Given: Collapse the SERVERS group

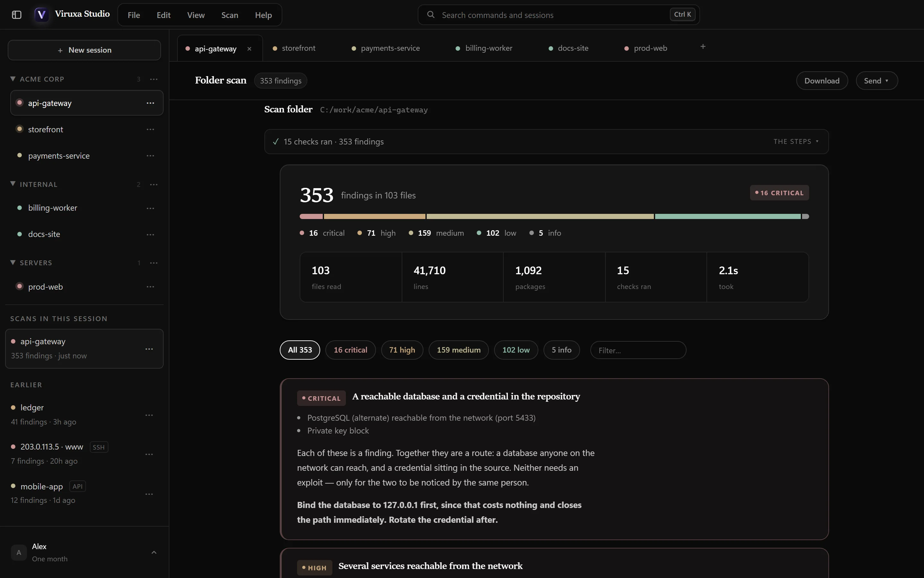Looking at the screenshot, I should coord(13,263).
